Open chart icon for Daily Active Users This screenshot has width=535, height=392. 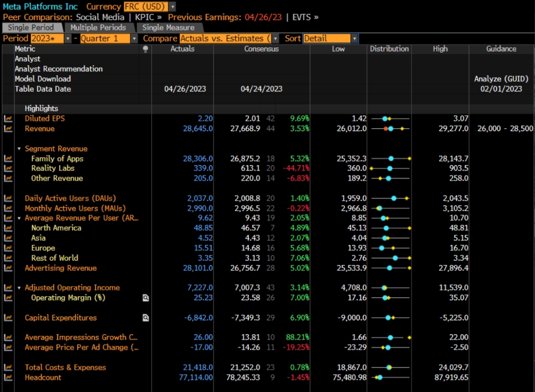click(8, 198)
